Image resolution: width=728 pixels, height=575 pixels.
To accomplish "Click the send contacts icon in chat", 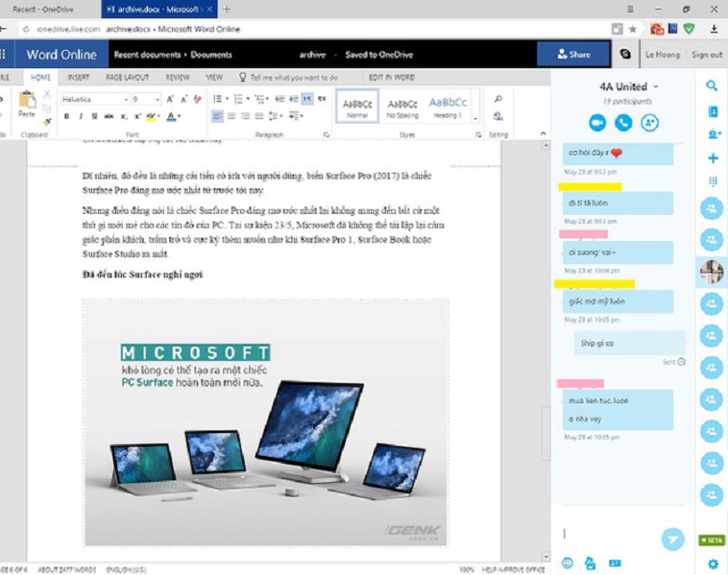I will click(615, 563).
